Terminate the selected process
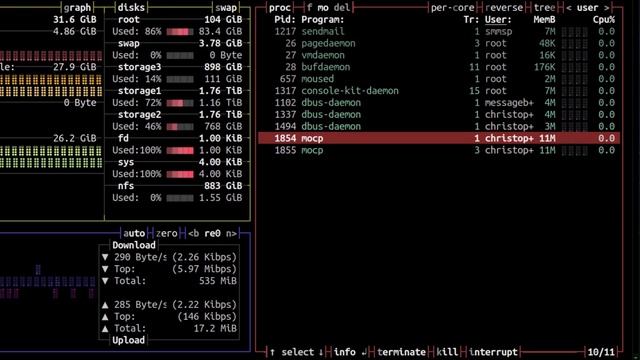This screenshot has width=640, height=360. coord(402,352)
